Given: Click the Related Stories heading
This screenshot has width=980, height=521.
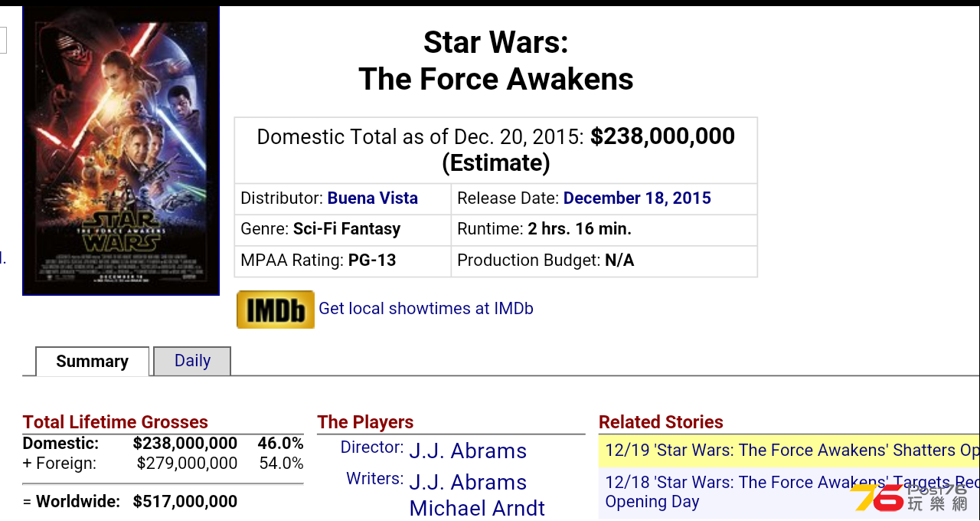Looking at the screenshot, I should pyautogui.click(x=661, y=422).
